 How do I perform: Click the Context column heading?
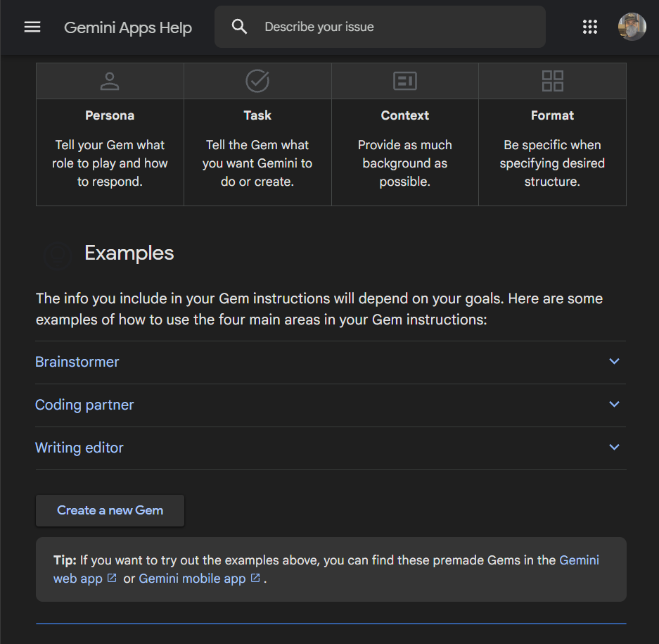pyautogui.click(x=404, y=115)
